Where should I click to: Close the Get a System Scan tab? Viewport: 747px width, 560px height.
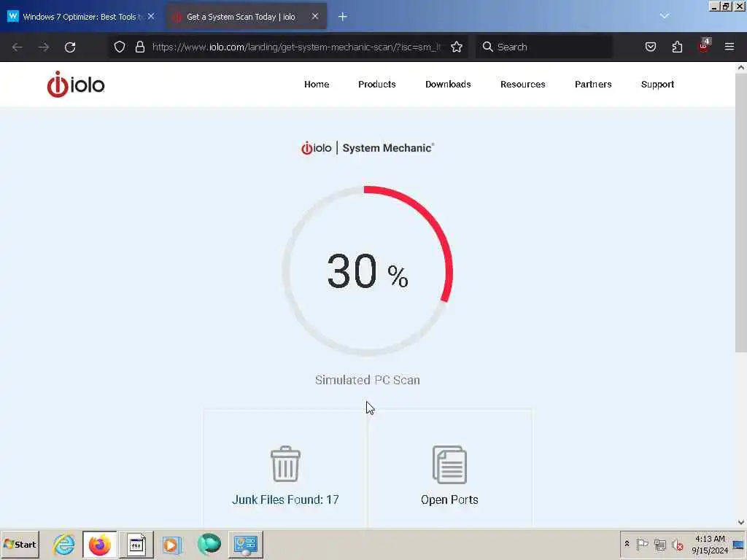point(315,16)
